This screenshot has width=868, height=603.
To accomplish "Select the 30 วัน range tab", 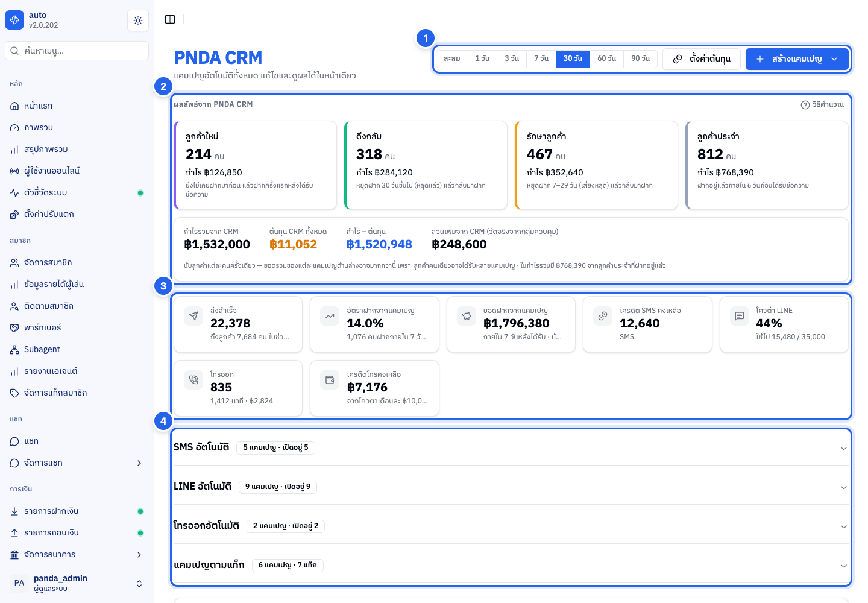I will click(573, 58).
